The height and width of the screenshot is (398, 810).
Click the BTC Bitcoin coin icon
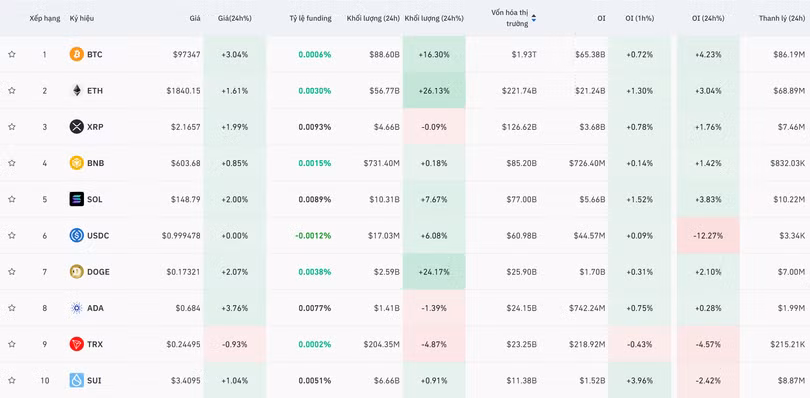click(76, 54)
